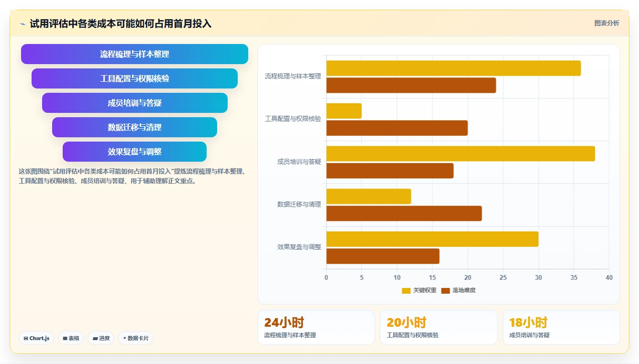Viewport: 639px width, 364px height.
Task: Click the 落地难度 bar for 数据迁移与清理
Action: coord(404,213)
